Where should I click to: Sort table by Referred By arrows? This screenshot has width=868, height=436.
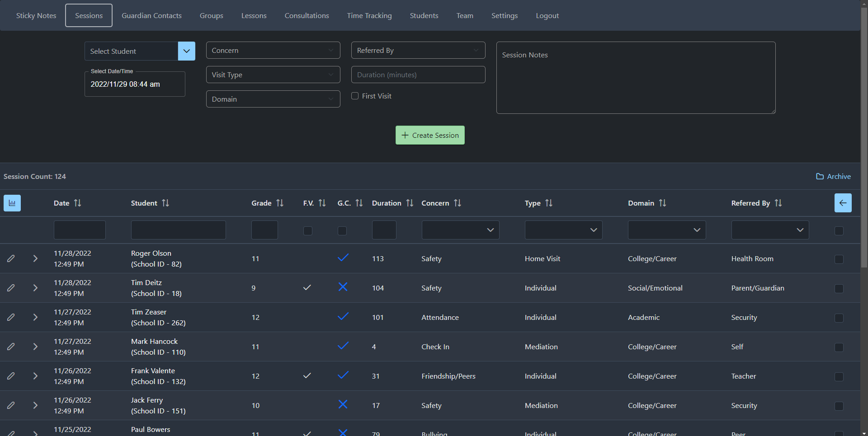tap(778, 203)
